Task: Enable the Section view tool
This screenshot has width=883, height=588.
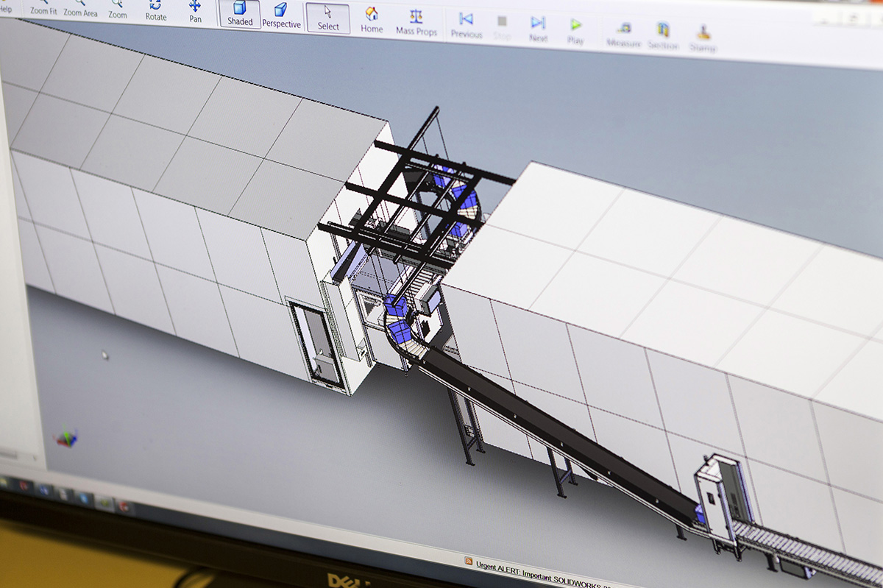Action: coord(663,37)
